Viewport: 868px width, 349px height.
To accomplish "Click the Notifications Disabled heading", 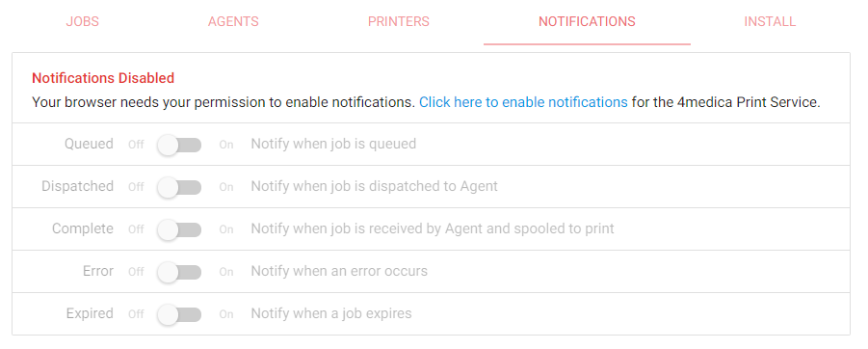I will 103,78.
